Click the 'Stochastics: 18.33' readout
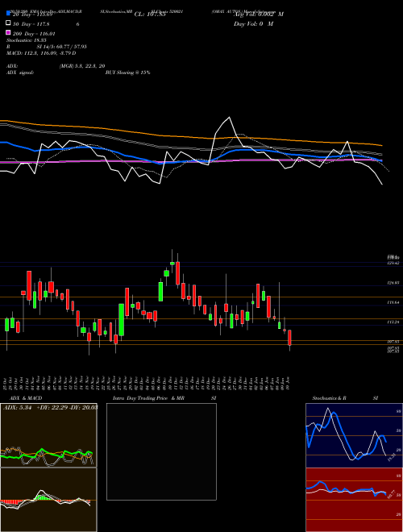Image resolution: width=403 pixels, height=532 pixels. tap(27, 40)
